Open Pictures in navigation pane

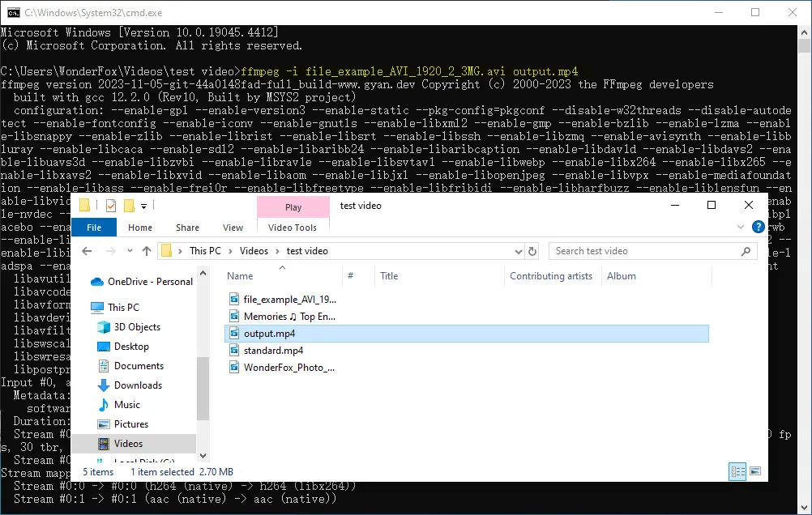[131, 424]
